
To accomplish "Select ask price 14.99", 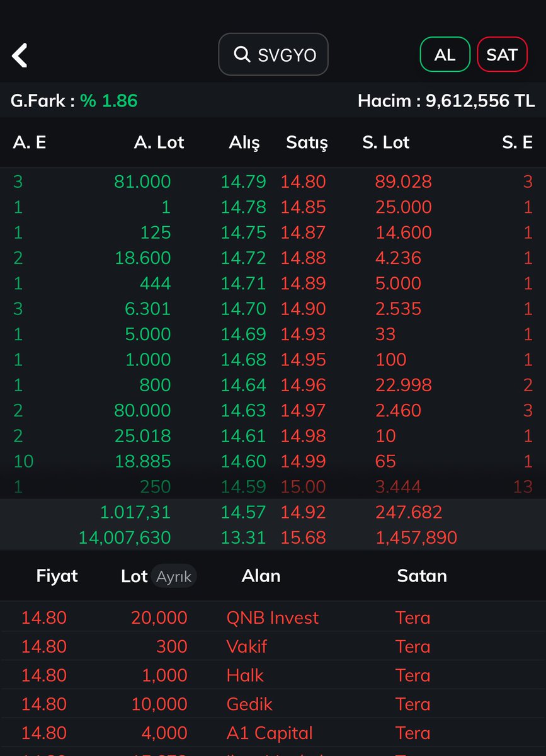I will (x=304, y=461).
